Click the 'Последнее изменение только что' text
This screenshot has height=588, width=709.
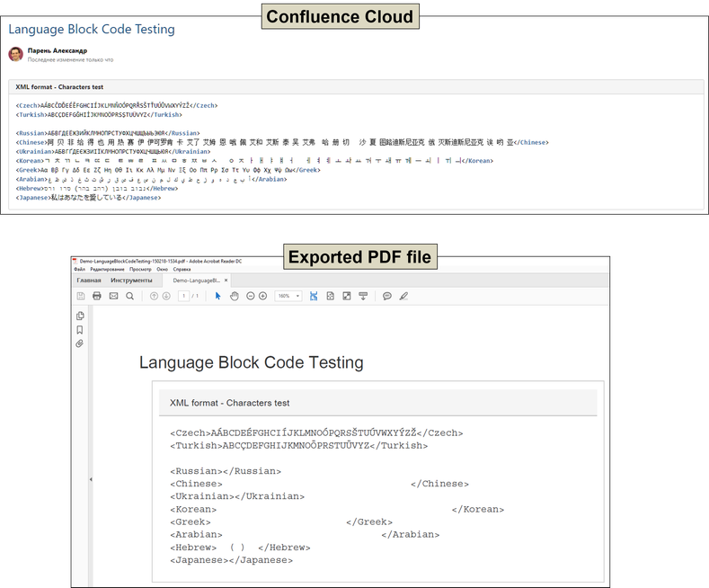tap(70, 59)
